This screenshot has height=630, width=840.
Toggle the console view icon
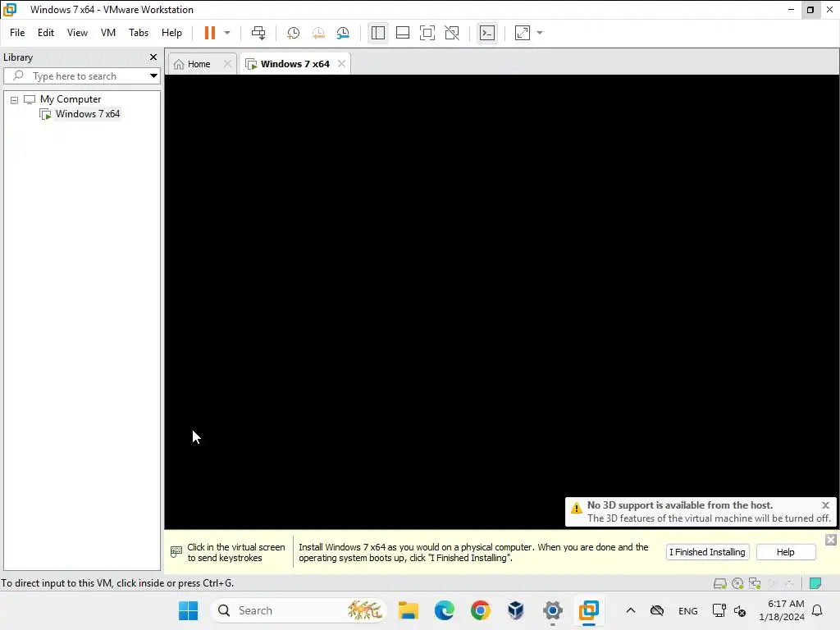click(487, 33)
